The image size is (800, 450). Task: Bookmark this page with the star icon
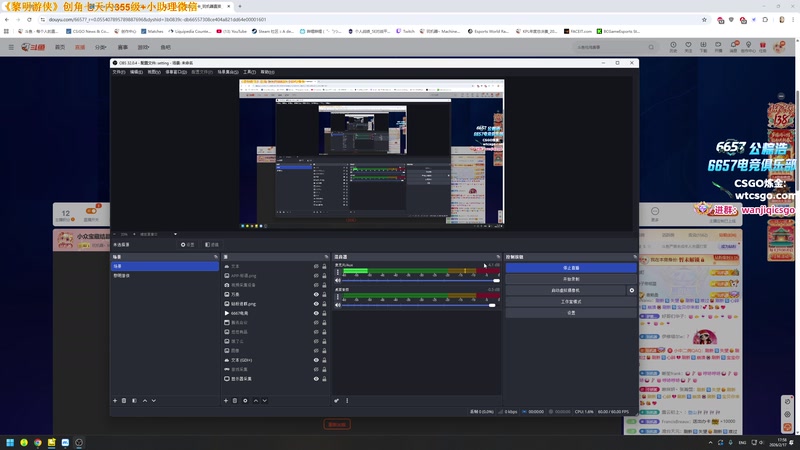pyautogui.click(x=705, y=20)
